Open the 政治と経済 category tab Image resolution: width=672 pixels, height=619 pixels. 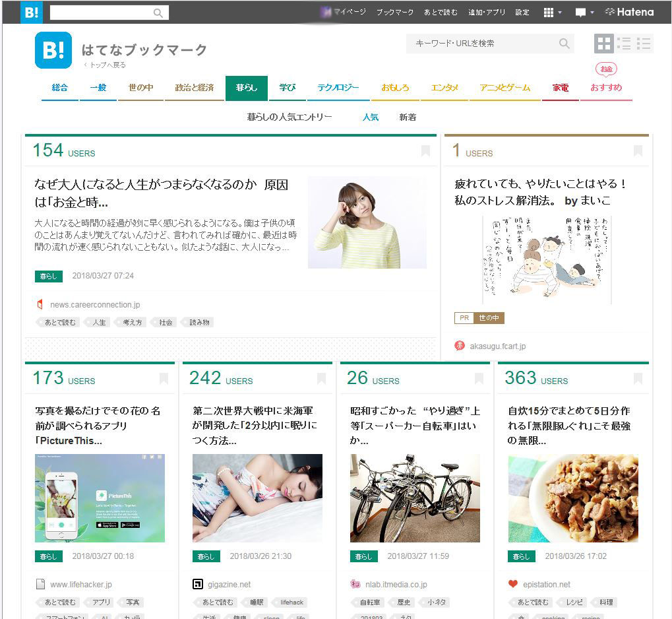(x=194, y=88)
